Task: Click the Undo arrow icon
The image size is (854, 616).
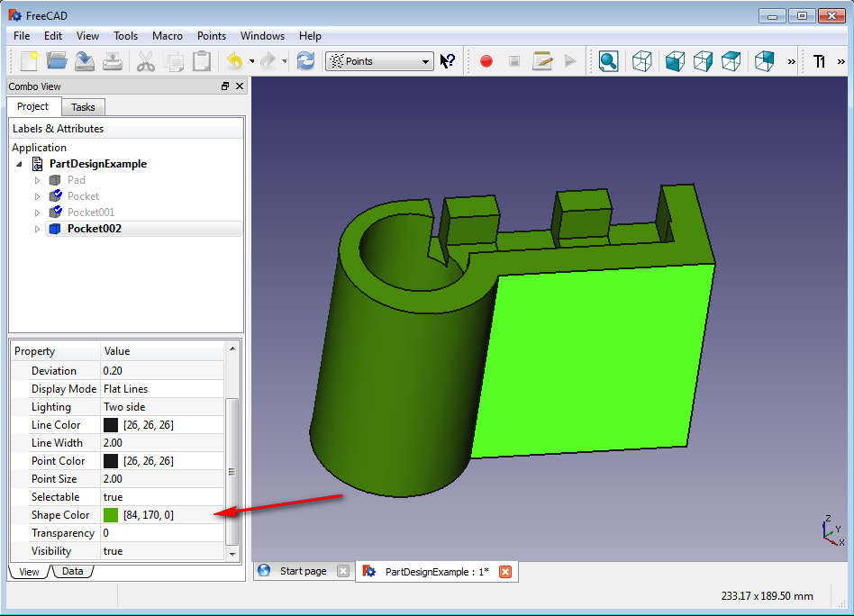Action: [234, 61]
